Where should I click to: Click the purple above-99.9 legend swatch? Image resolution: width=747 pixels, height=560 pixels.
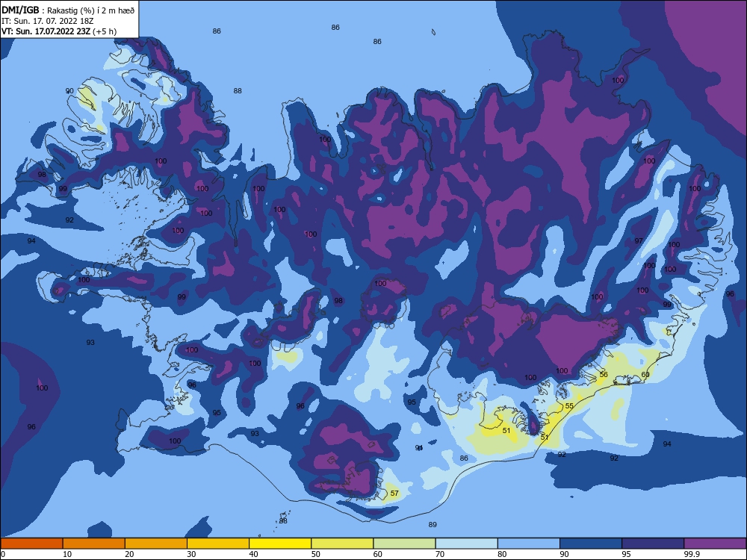point(715,544)
